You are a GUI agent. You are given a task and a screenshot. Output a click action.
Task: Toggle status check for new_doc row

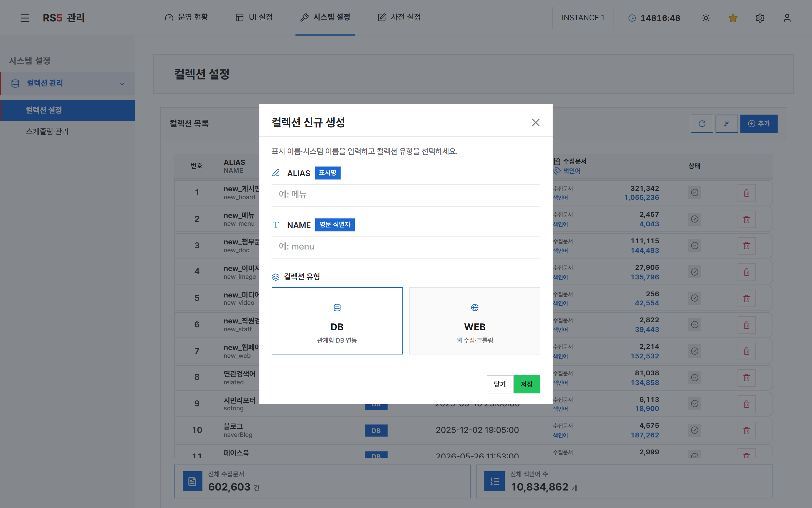tap(694, 246)
